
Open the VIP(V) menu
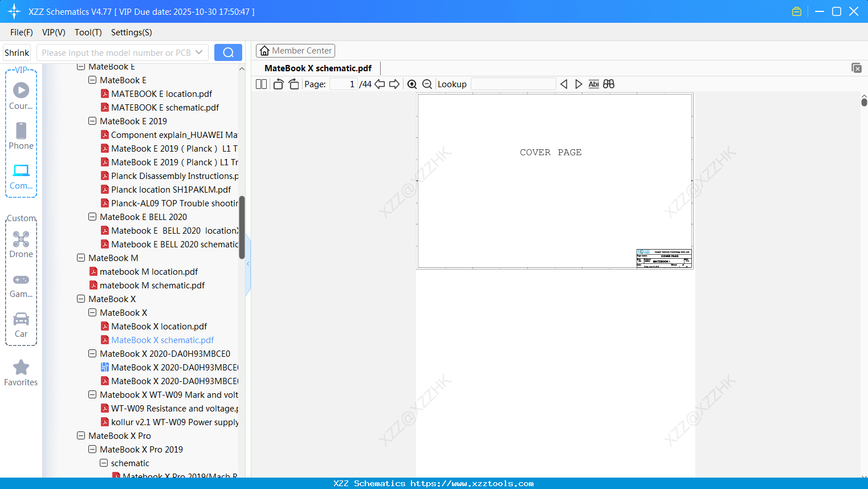pyautogui.click(x=54, y=32)
